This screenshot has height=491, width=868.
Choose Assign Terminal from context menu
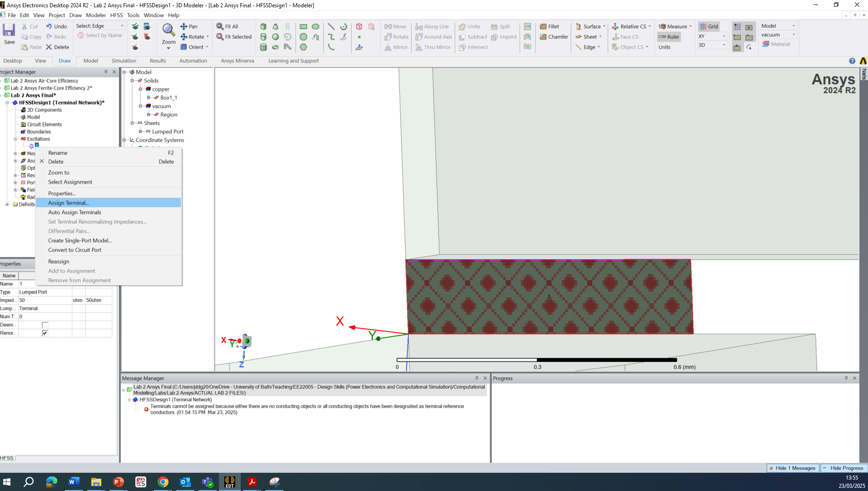pos(69,203)
